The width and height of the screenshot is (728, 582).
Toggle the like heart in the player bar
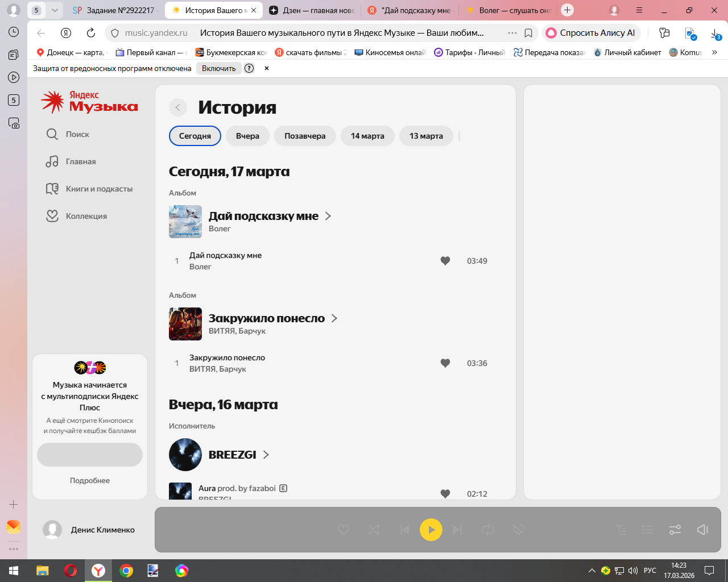tap(344, 530)
